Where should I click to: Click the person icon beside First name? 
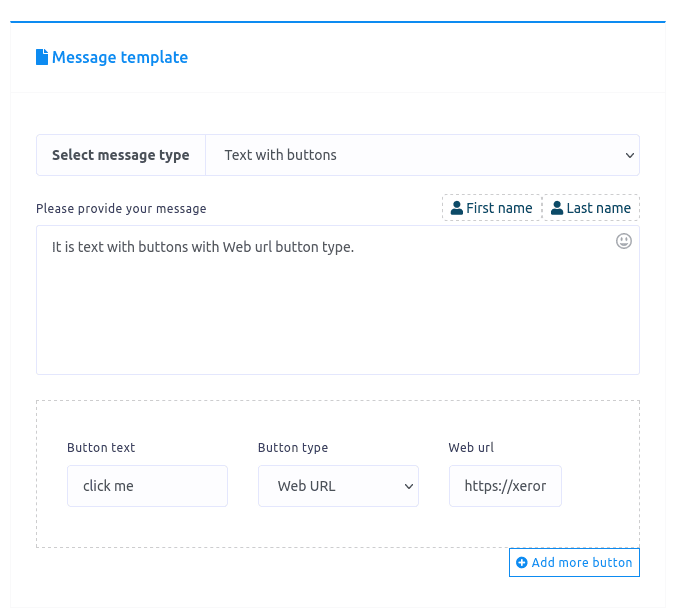tap(457, 208)
